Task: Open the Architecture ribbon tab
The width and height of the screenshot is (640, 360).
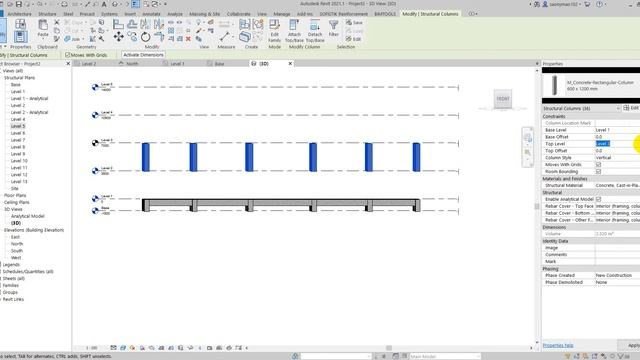Action: pyautogui.click(x=20, y=14)
